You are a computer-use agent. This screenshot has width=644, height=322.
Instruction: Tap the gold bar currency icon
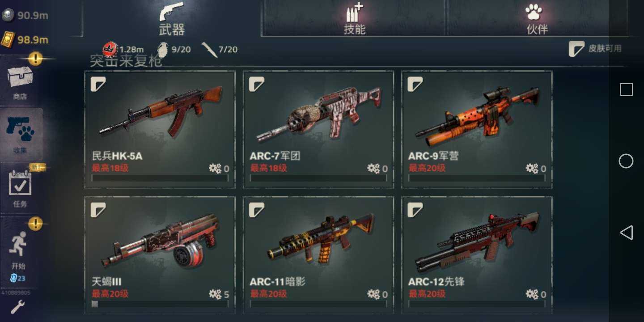click(8, 39)
